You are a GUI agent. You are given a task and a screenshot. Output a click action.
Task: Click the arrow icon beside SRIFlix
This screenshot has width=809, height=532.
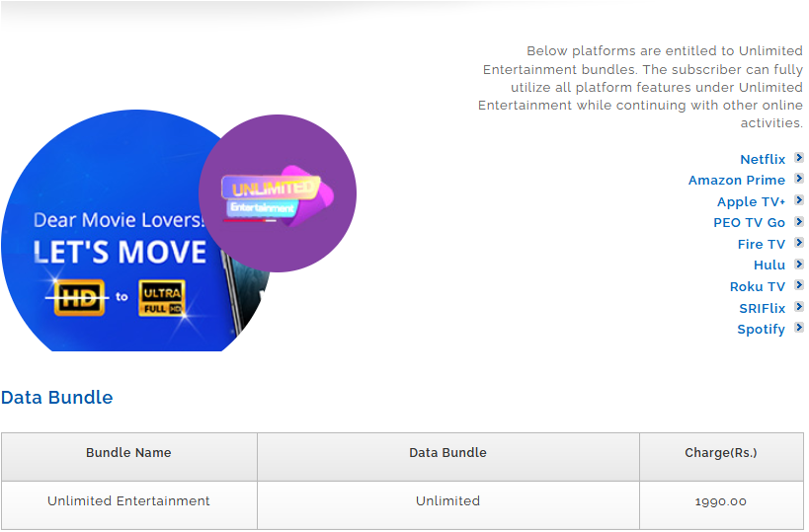[799, 307]
